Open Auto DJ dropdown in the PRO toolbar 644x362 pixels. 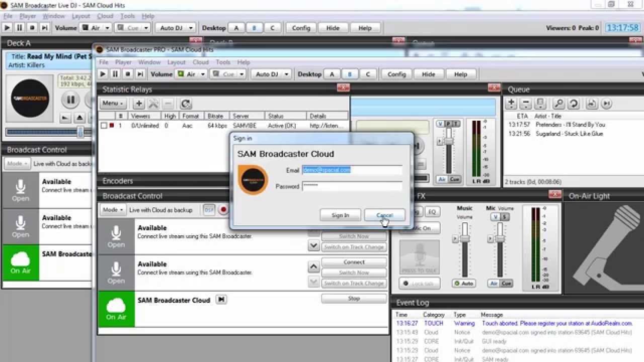[x=271, y=74]
